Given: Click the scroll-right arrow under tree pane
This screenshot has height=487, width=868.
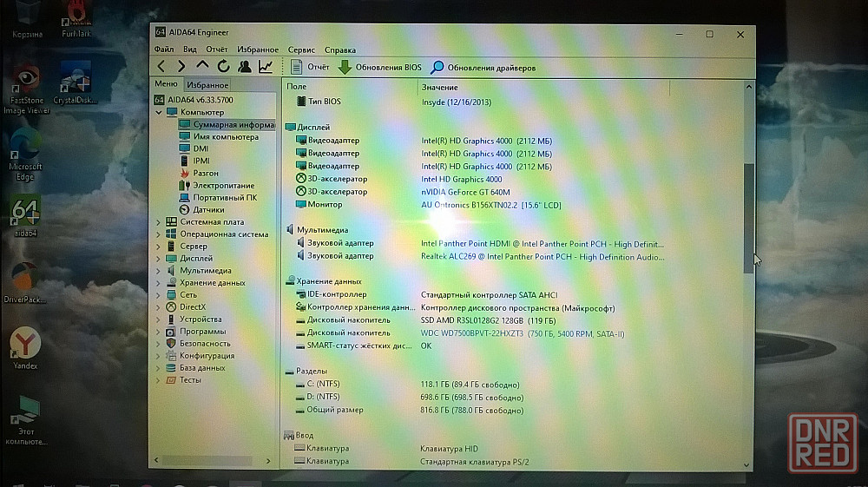Looking at the screenshot, I should [268, 460].
